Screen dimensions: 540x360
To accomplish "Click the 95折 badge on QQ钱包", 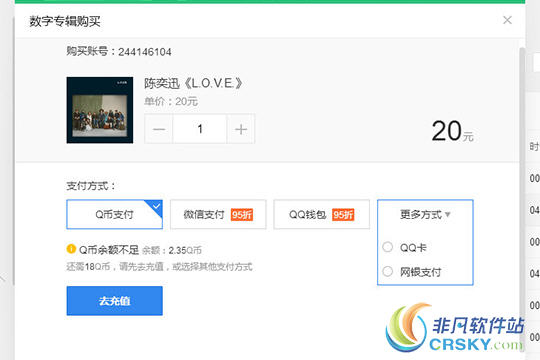I will point(343,215).
